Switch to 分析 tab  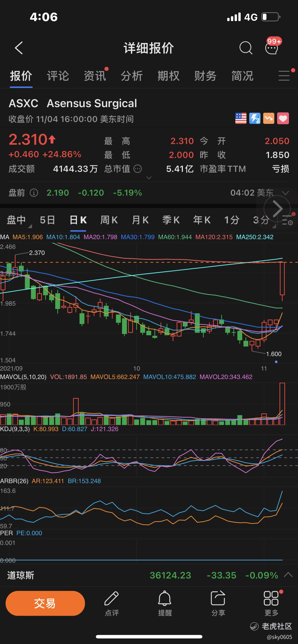(x=132, y=76)
